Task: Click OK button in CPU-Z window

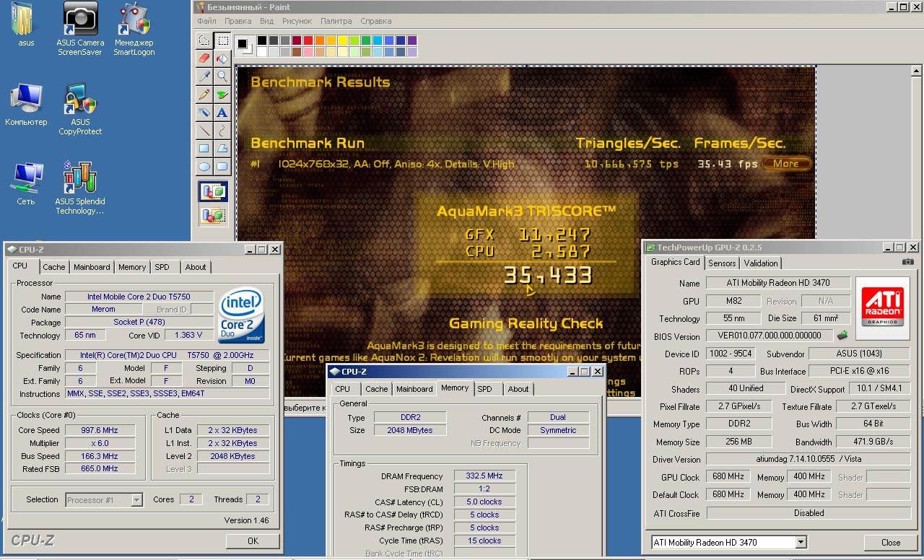Action: 253,541
